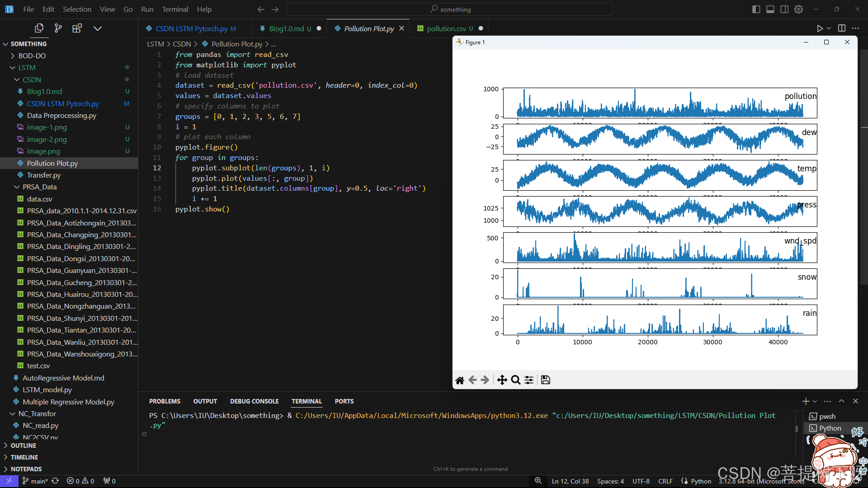This screenshot has width=868, height=488.
Task: Toggle Panel layout icon in title bar
Action: pyautogui.click(x=770, y=9)
